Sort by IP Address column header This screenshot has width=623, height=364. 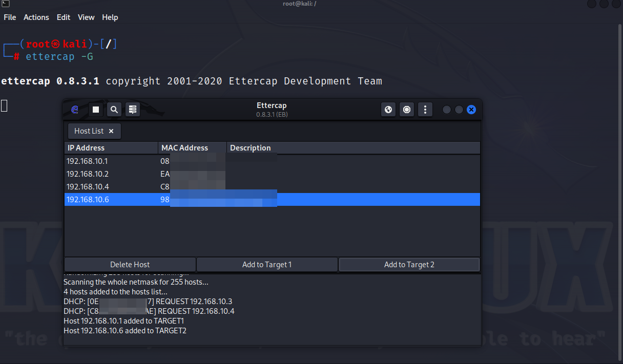pyautogui.click(x=111, y=148)
